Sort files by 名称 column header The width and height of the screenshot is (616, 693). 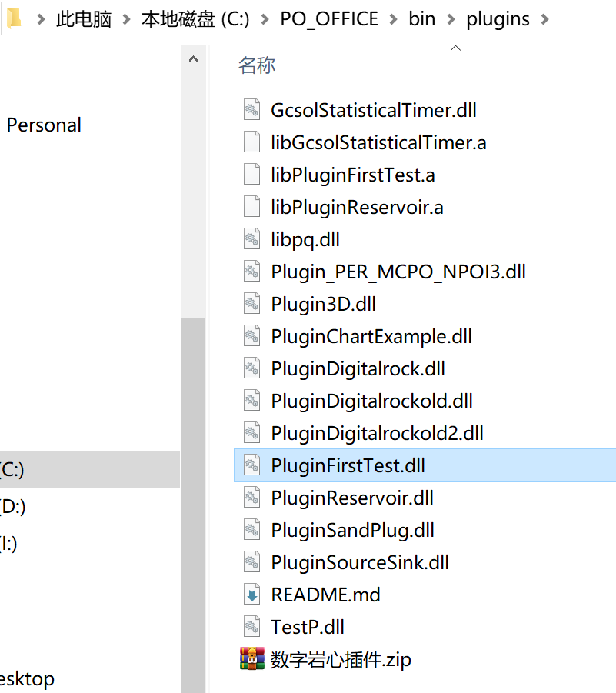(x=257, y=65)
